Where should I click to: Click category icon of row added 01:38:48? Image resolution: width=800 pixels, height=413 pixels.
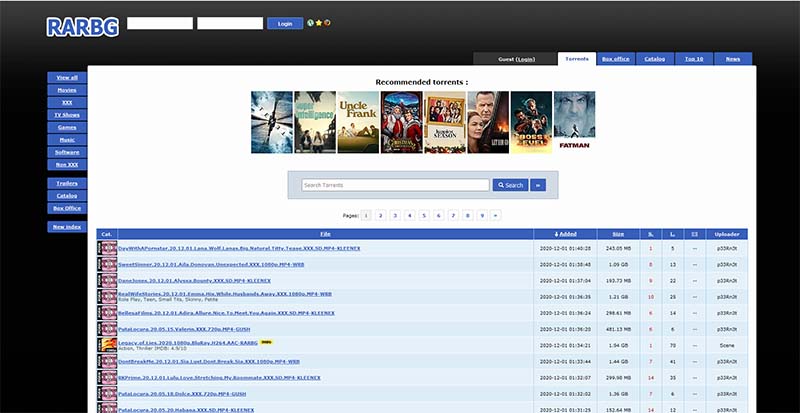coord(109,264)
